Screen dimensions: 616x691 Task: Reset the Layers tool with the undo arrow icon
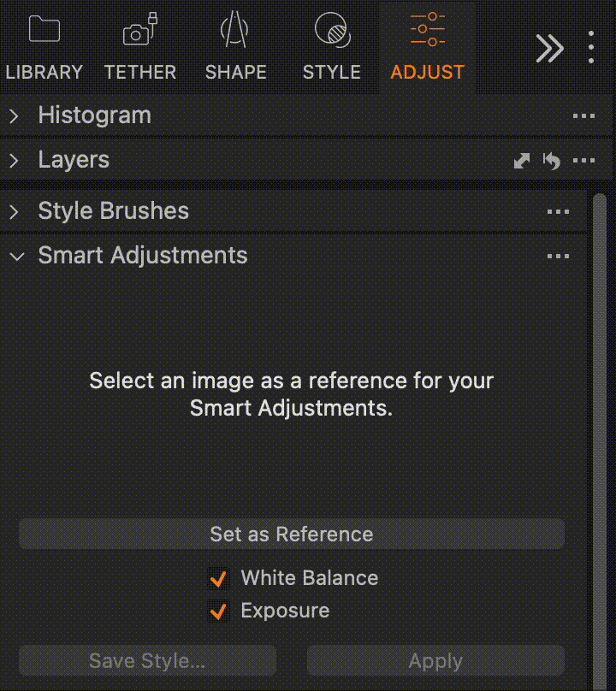click(x=552, y=161)
